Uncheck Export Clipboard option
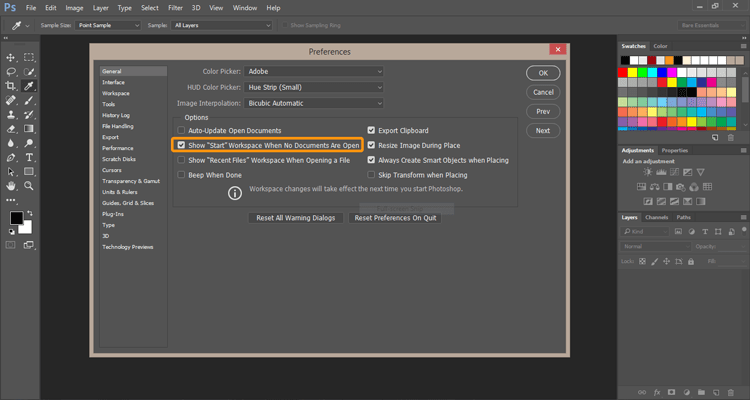This screenshot has height=400, width=750. [371, 130]
